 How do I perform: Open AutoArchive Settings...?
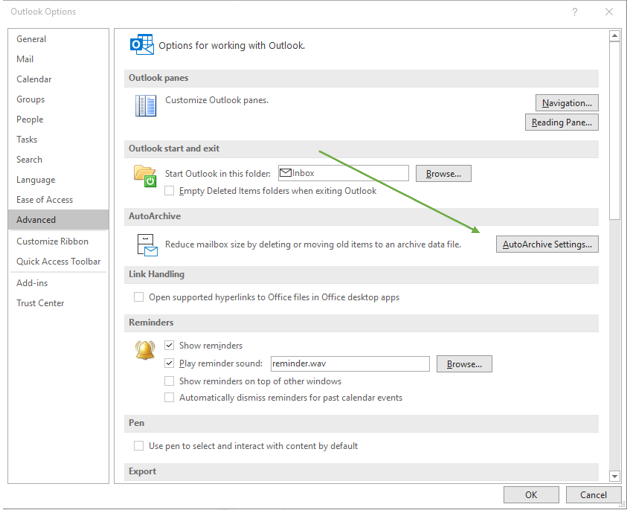[547, 244]
